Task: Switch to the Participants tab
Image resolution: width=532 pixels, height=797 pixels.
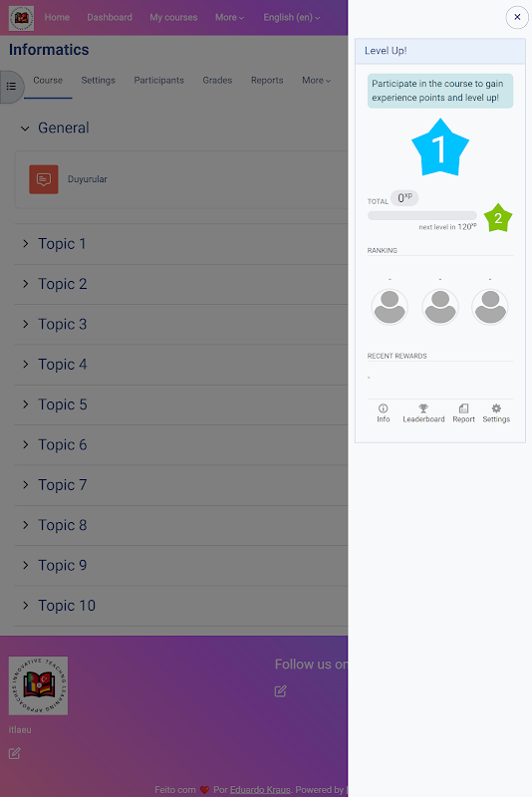Action: click(159, 81)
